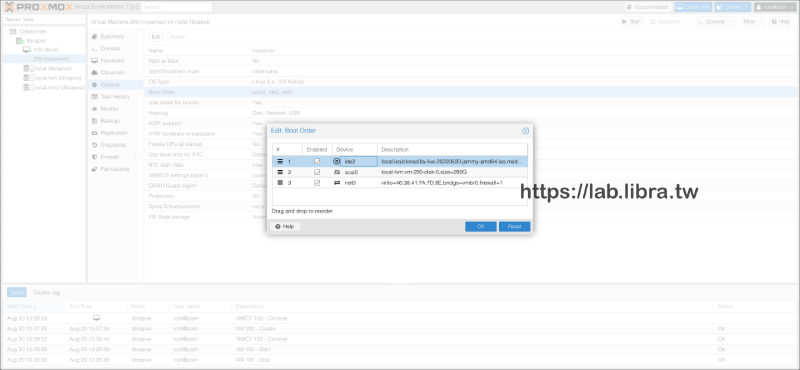Click the local-lvm vm-200-disk-0 description cell
This screenshot has height=370, width=800.
452,172
